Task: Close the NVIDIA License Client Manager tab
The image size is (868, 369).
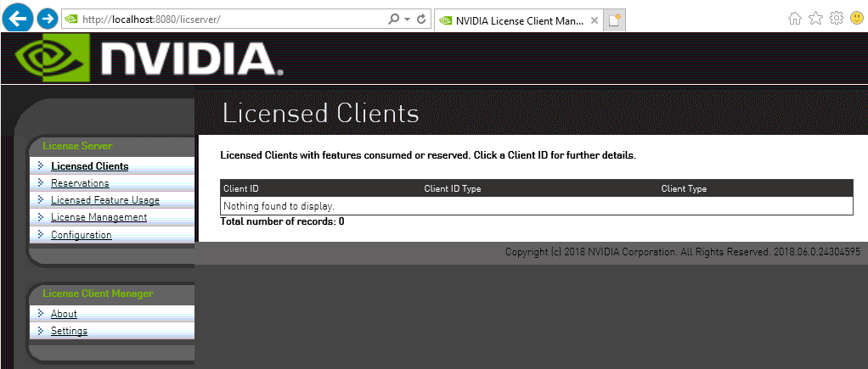Action: pos(595,20)
